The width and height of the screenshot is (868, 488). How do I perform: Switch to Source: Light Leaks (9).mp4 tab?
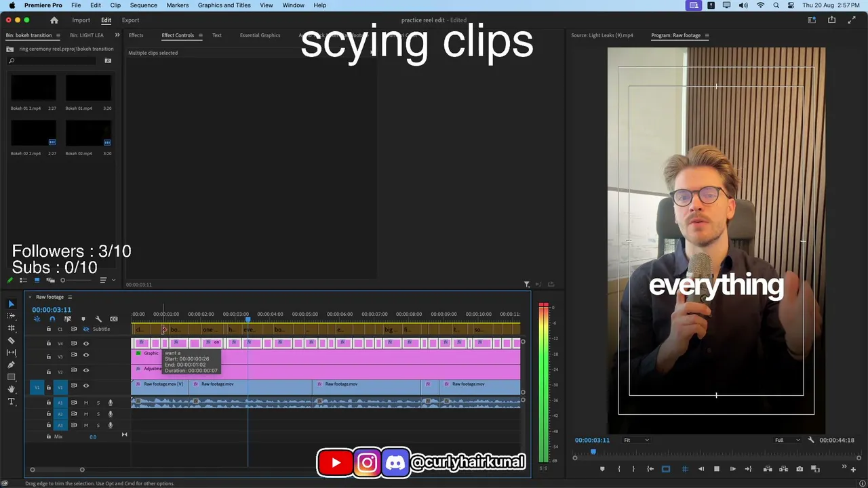(601, 35)
